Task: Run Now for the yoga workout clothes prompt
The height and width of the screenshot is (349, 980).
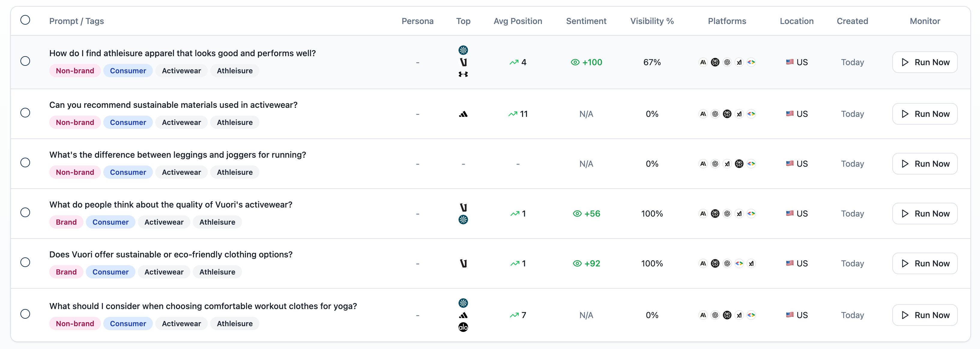Action: (924, 315)
